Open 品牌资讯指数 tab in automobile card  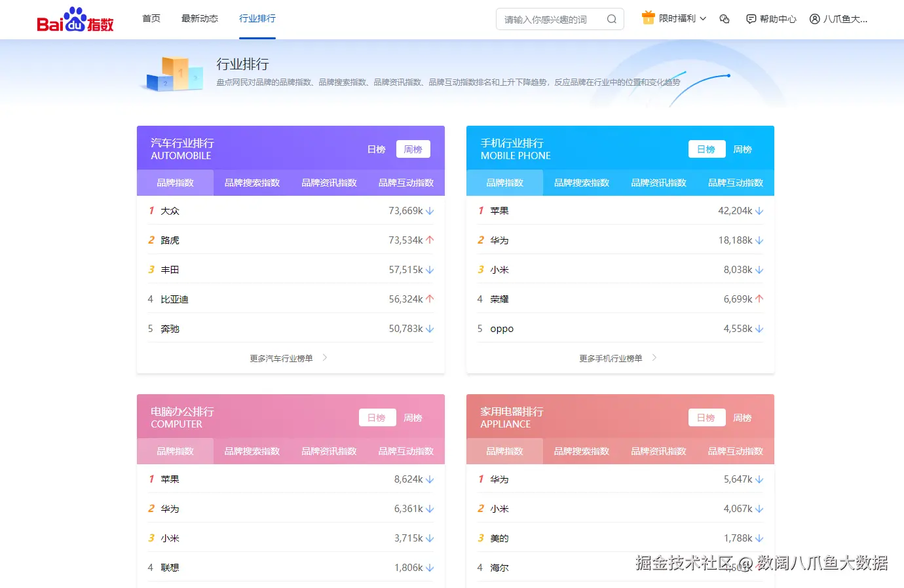pyautogui.click(x=330, y=183)
